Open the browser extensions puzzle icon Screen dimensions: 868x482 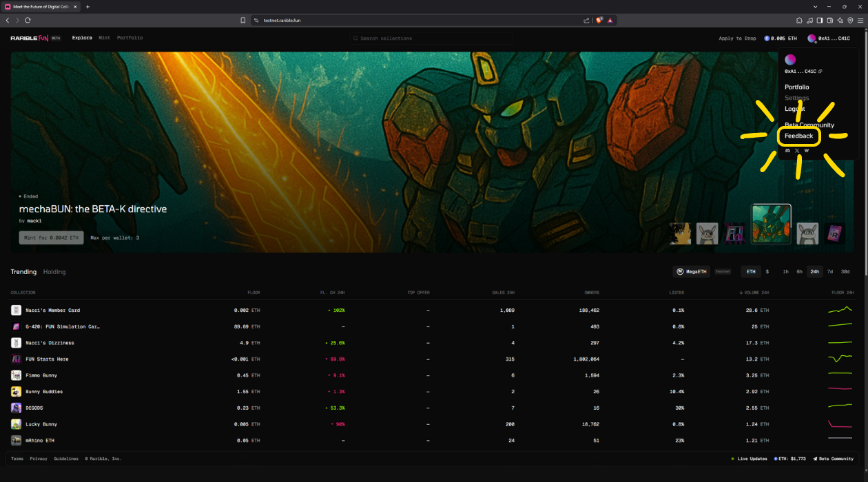pos(799,21)
